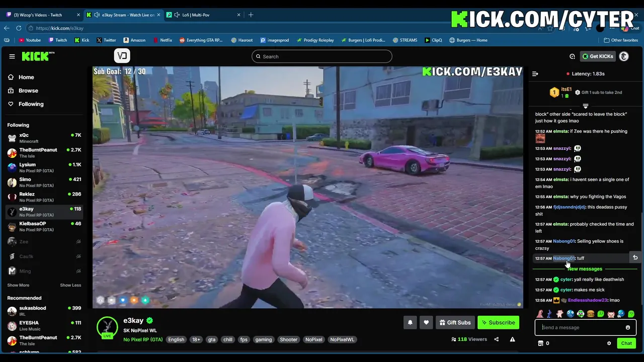Click the browser back arrow
Screen dimensions: 644x362
pos(7,28)
